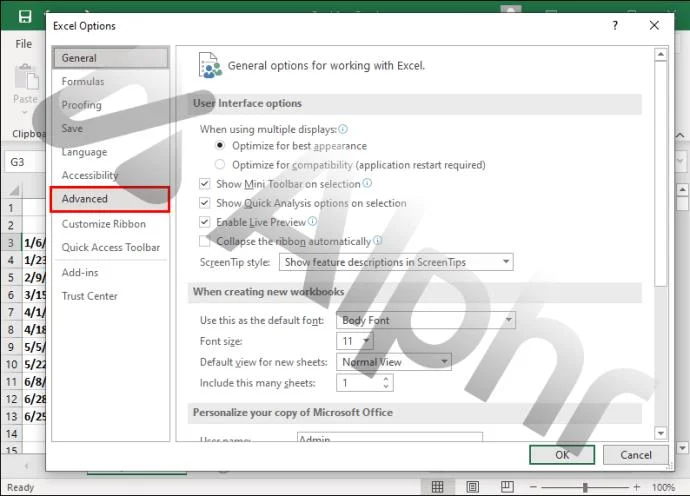Open the Formulas options category
Screen dimensions: 690x496
point(110,81)
